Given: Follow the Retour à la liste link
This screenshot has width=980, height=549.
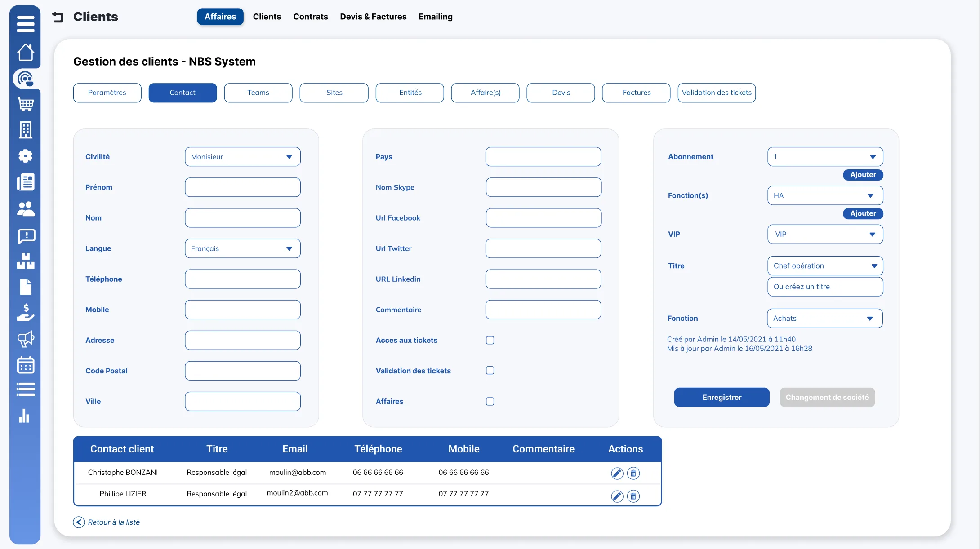Looking at the screenshot, I should click(x=114, y=522).
